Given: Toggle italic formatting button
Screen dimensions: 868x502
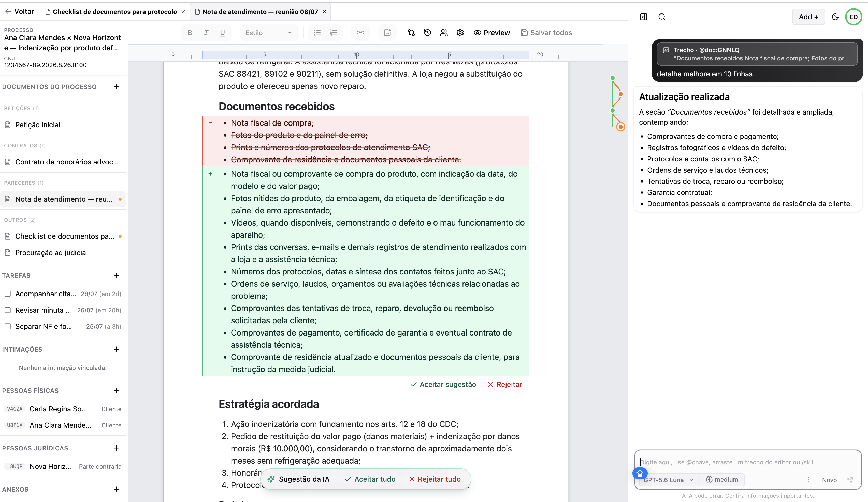Looking at the screenshot, I should pyautogui.click(x=206, y=33).
